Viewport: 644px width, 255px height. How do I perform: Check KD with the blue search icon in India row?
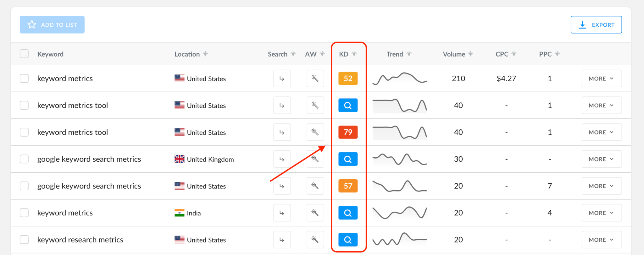[x=348, y=213]
